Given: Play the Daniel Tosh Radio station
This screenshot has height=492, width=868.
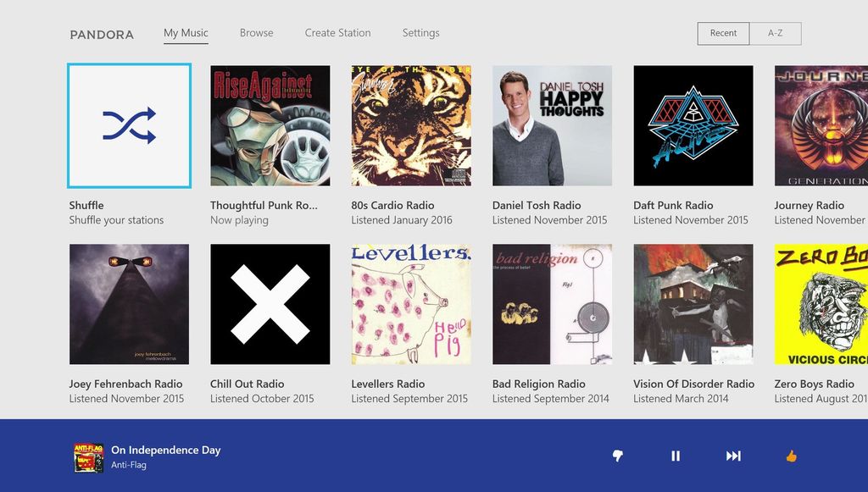Looking at the screenshot, I should (552, 124).
